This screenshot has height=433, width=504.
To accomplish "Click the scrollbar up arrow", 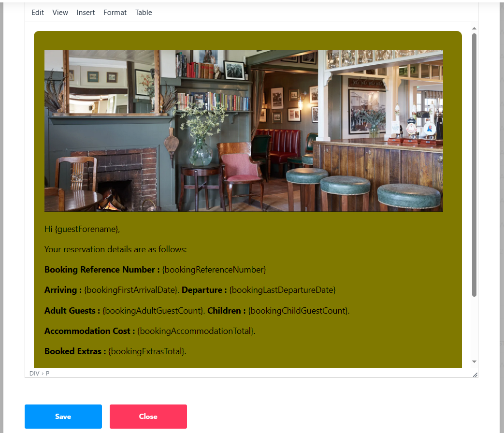I will (474, 29).
